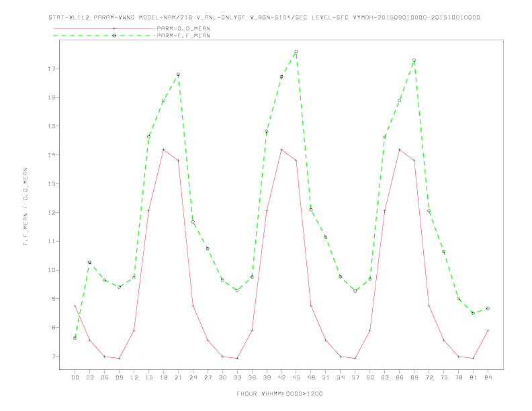Click the x-axis tick label 48
532x411 pixels.
pyautogui.click(x=311, y=377)
